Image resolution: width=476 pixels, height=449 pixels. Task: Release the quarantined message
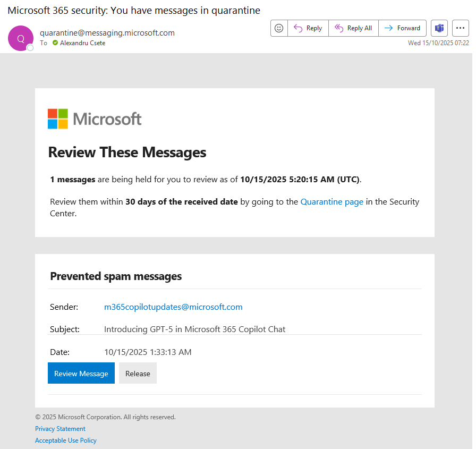click(138, 373)
